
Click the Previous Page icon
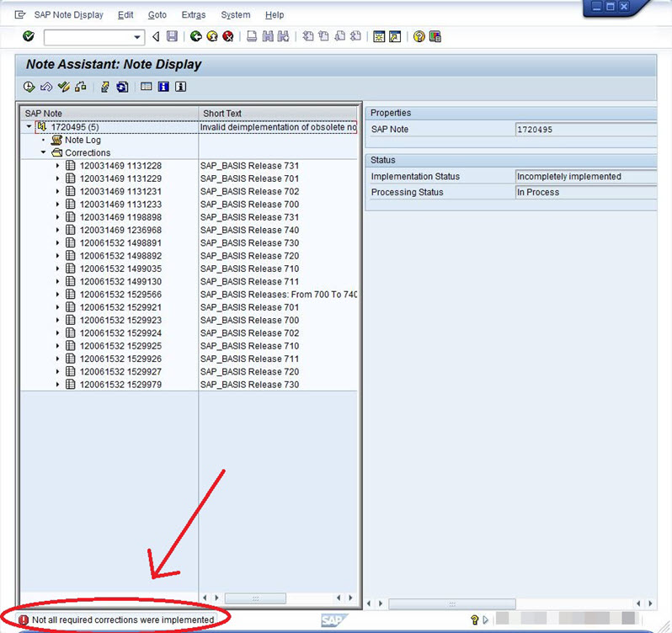point(323,36)
